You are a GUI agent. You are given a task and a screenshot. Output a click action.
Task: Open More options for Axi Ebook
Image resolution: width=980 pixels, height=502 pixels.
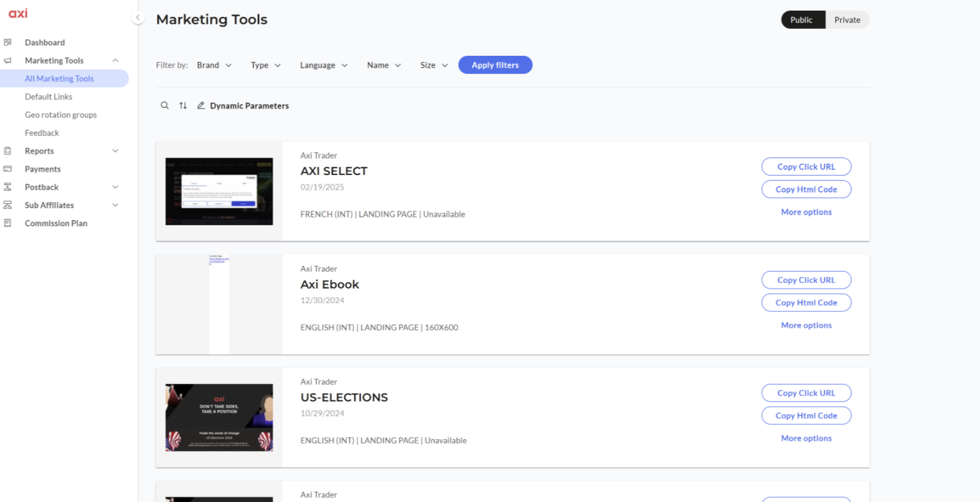(x=806, y=325)
